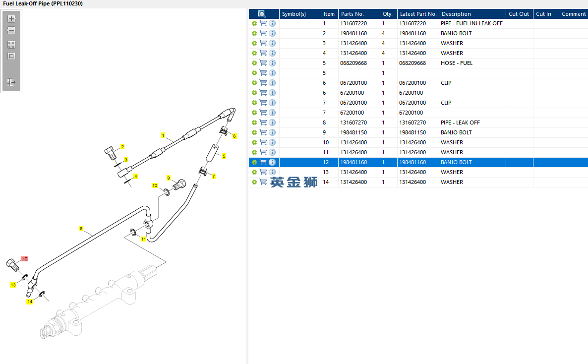Sort by the Symbol(s) column header
The image size is (588, 364).
pos(300,14)
